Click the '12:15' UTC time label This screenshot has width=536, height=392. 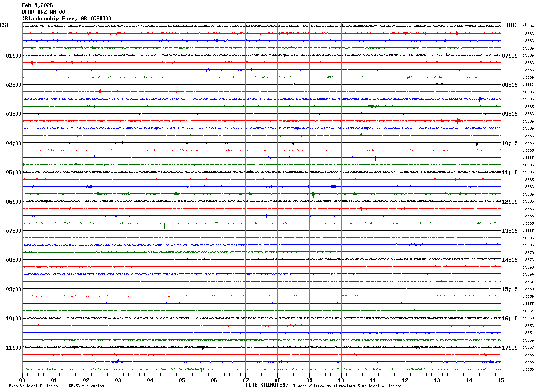pos(510,201)
